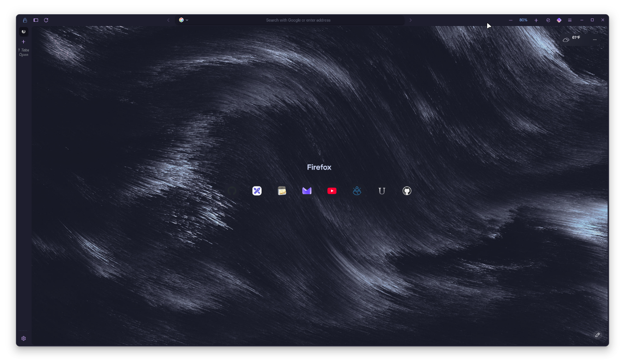Open the YouTube shortcut

point(332,191)
